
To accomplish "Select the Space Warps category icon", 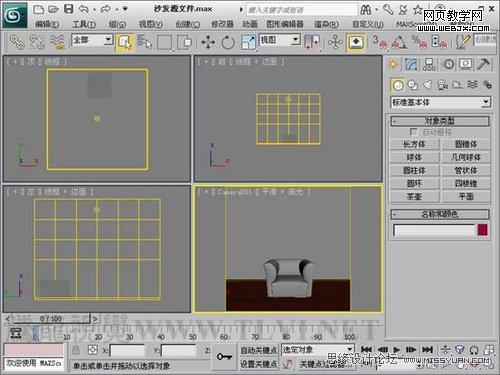I will coord(472,85).
